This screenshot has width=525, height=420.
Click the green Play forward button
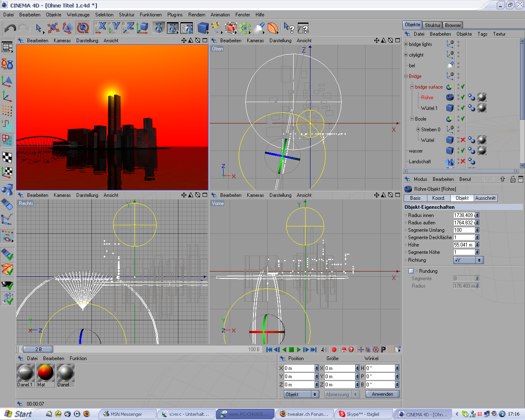pyautogui.click(x=299, y=349)
